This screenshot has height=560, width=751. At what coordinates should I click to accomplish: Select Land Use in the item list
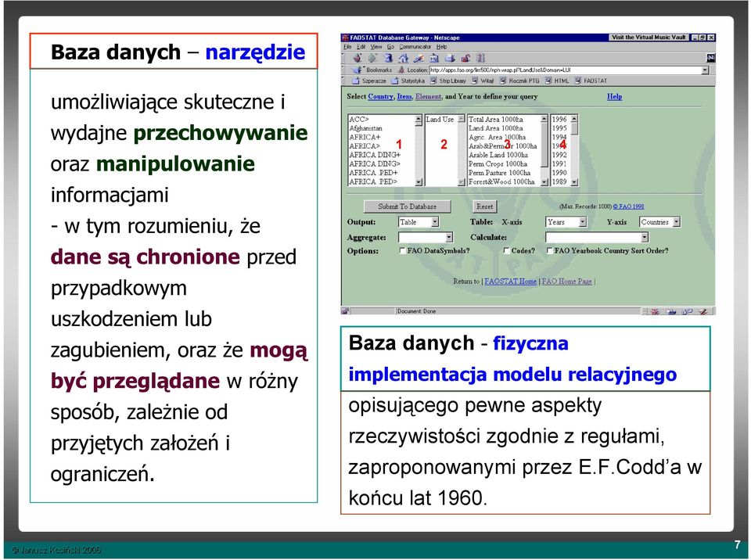(440, 120)
